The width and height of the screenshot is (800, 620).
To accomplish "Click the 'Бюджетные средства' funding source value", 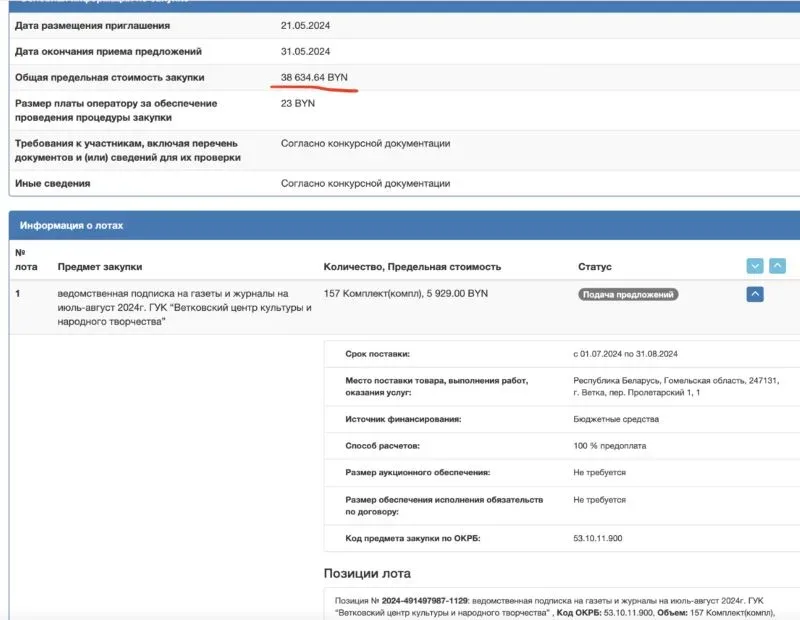I will 616,419.
